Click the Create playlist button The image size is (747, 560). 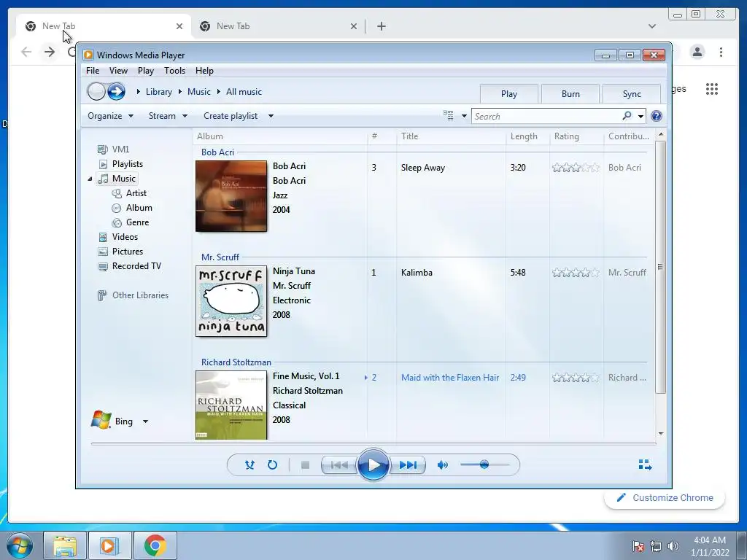(231, 116)
